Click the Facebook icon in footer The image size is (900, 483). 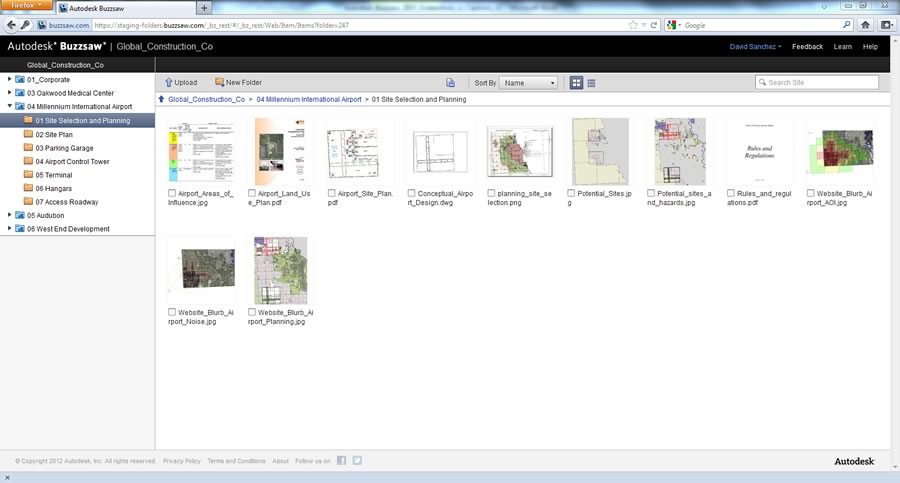342,461
